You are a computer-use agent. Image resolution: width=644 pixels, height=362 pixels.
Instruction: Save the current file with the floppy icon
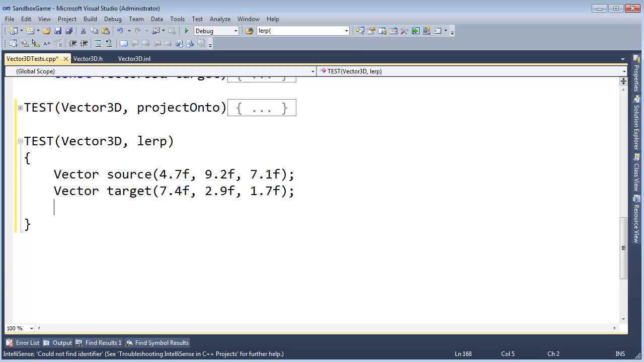[x=58, y=31]
